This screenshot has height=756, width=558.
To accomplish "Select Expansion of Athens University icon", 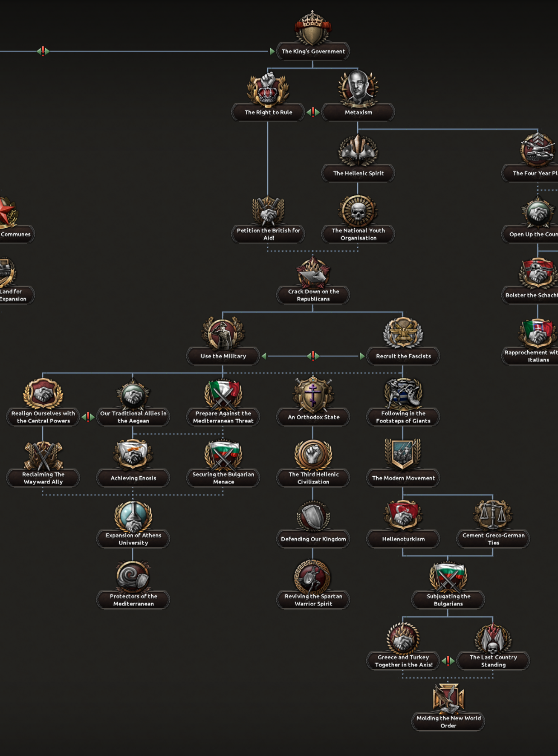I will (133, 516).
